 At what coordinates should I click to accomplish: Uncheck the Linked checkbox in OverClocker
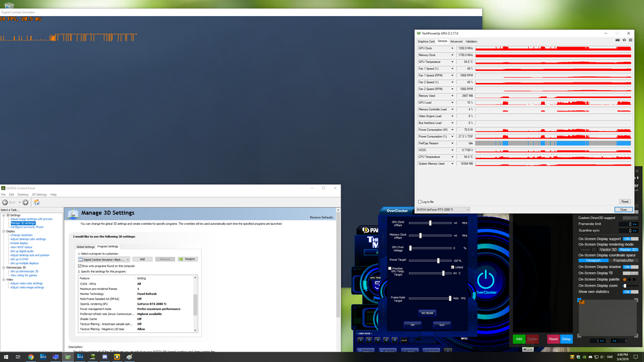click(x=453, y=267)
